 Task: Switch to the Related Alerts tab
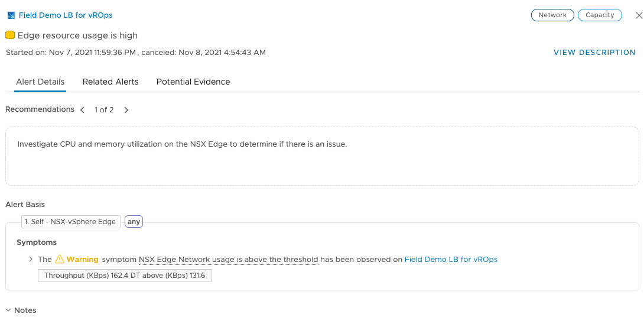pyautogui.click(x=110, y=82)
